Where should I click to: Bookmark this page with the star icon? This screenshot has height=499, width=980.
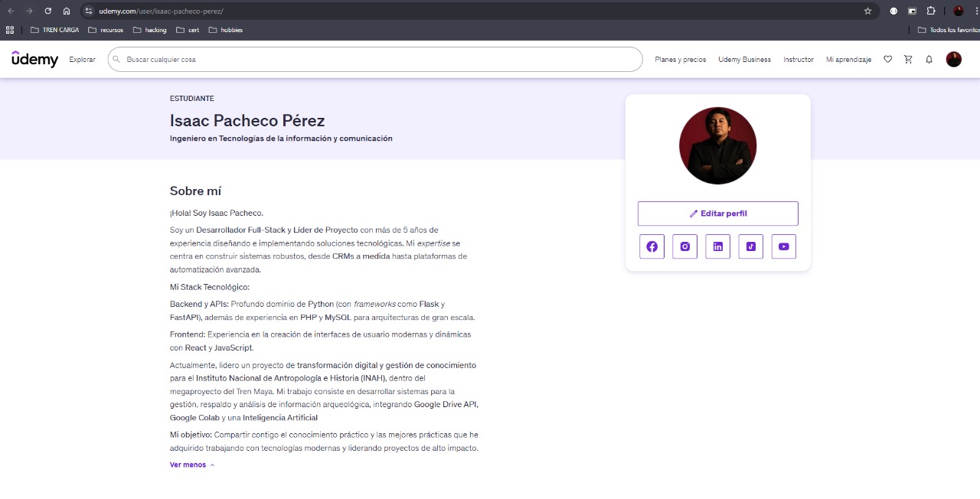[867, 11]
